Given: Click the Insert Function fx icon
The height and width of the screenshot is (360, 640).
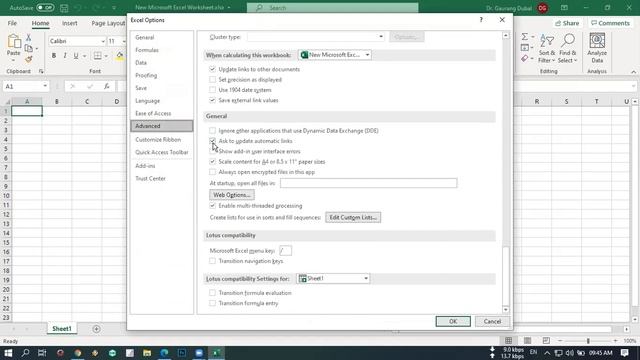Looking at the screenshot, I should pyautogui.click(x=107, y=86).
